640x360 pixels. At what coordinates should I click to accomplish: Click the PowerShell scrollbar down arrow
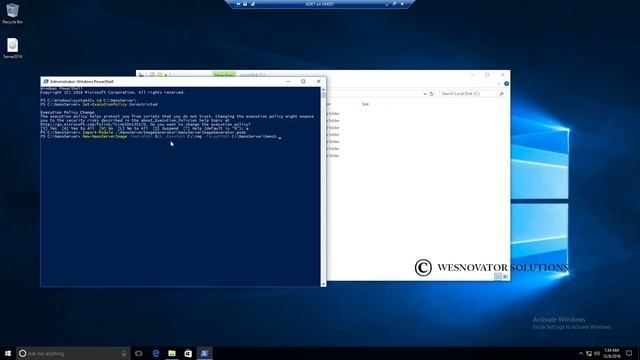click(324, 284)
